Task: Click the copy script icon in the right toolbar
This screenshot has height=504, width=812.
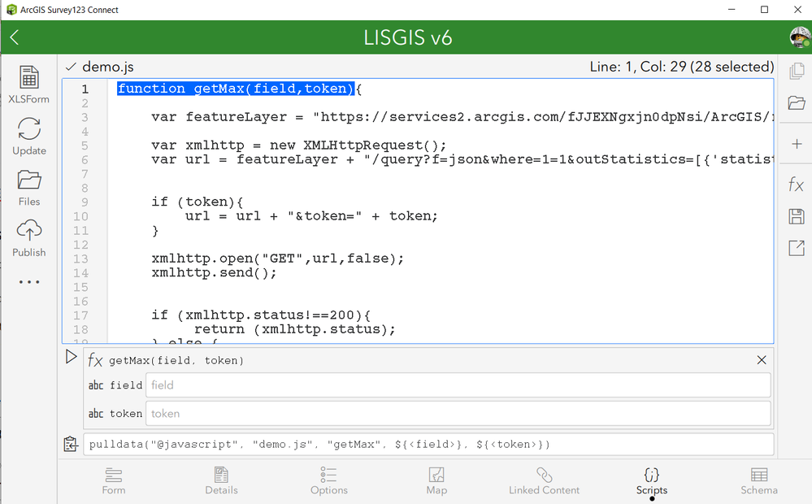Action: pyautogui.click(x=797, y=71)
